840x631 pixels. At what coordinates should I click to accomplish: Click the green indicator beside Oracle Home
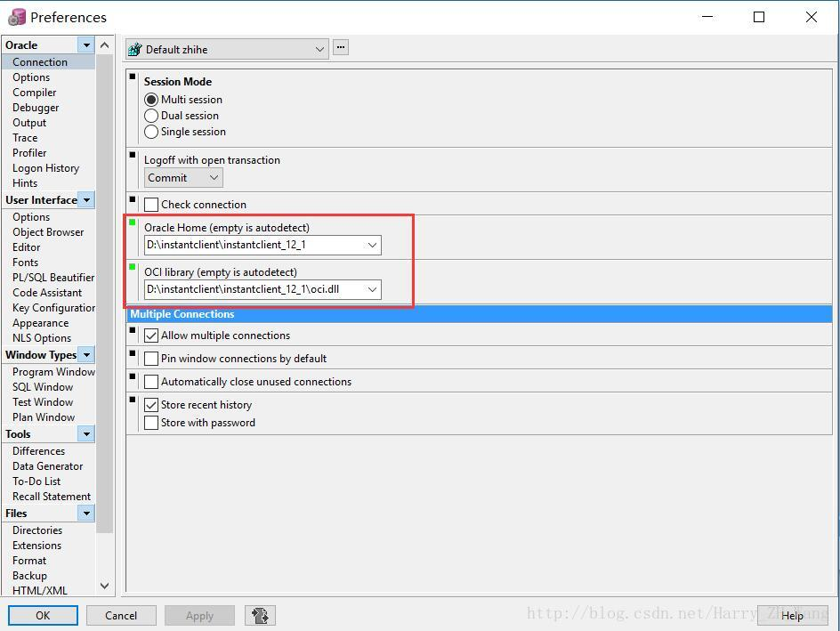tap(133, 222)
